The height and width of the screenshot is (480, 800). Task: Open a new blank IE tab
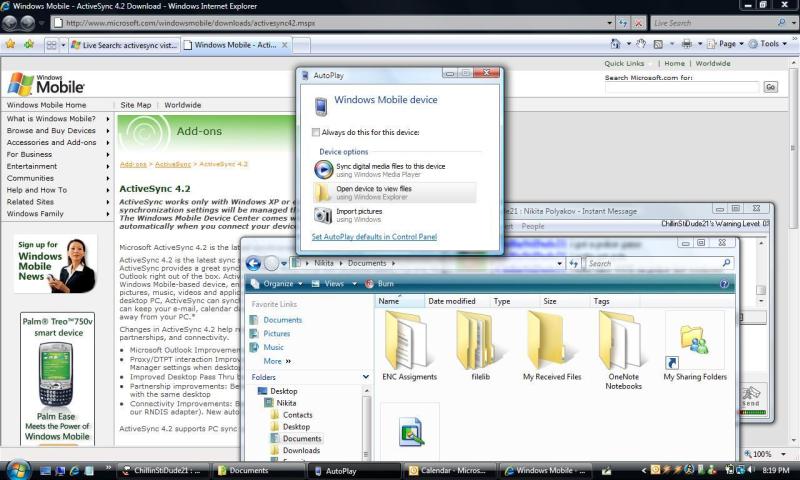click(x=301, y=45)
